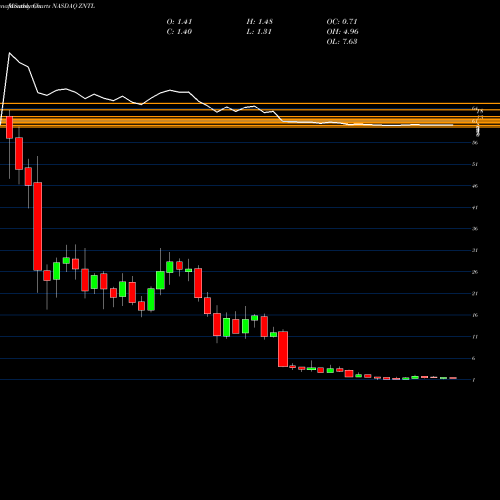Select the open value O: 1.41
500x500 pixels.
tap(179, 22)
